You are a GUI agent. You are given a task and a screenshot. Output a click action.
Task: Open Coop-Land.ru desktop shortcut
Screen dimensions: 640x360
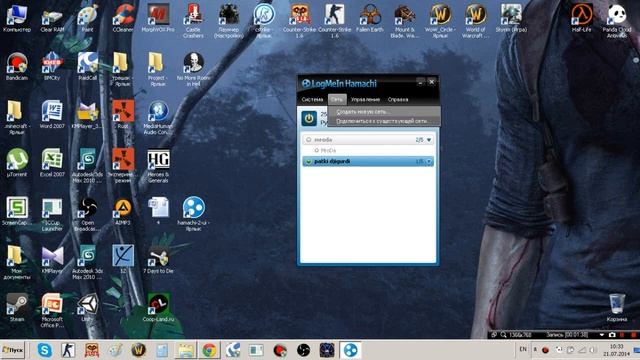coord(158,307)
